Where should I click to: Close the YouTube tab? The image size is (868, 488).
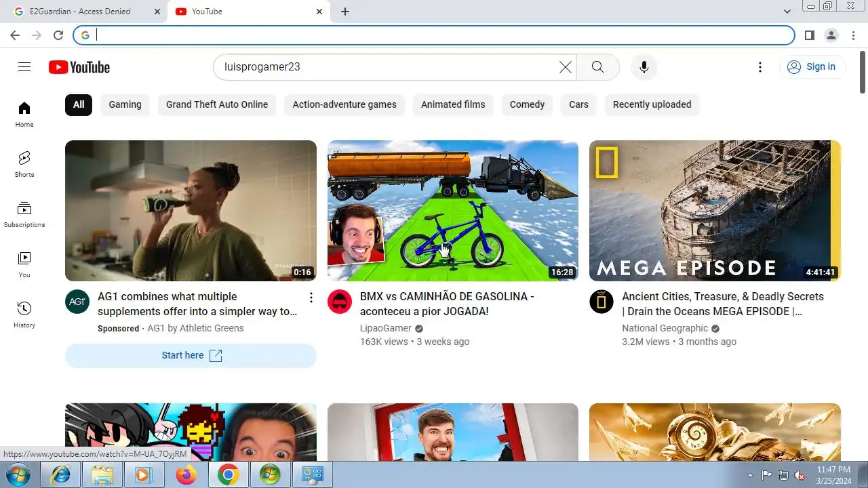point(319,12)
